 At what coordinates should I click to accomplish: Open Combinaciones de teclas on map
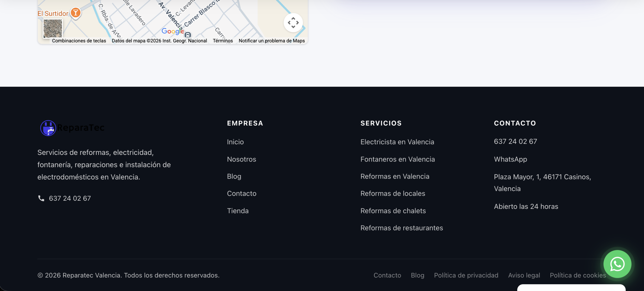pyautogui.click(x=79, y=41)
